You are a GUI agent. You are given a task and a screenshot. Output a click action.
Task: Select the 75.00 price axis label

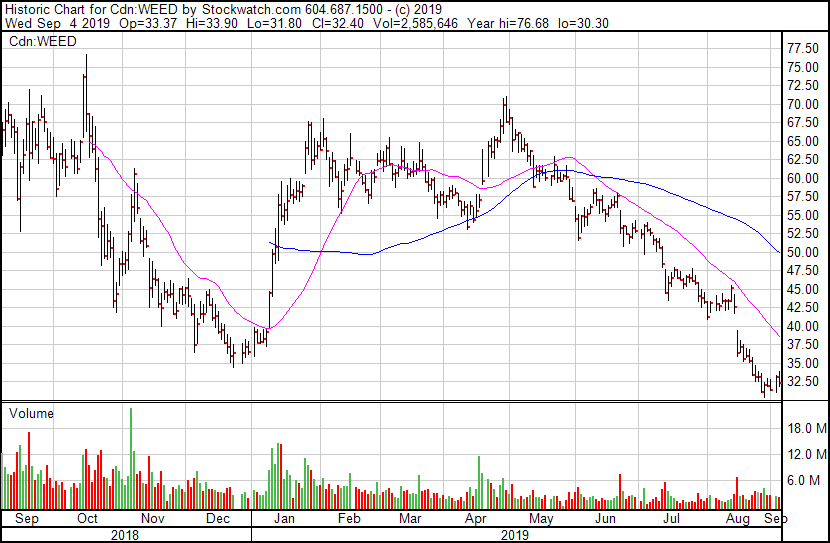pos(803,67)
